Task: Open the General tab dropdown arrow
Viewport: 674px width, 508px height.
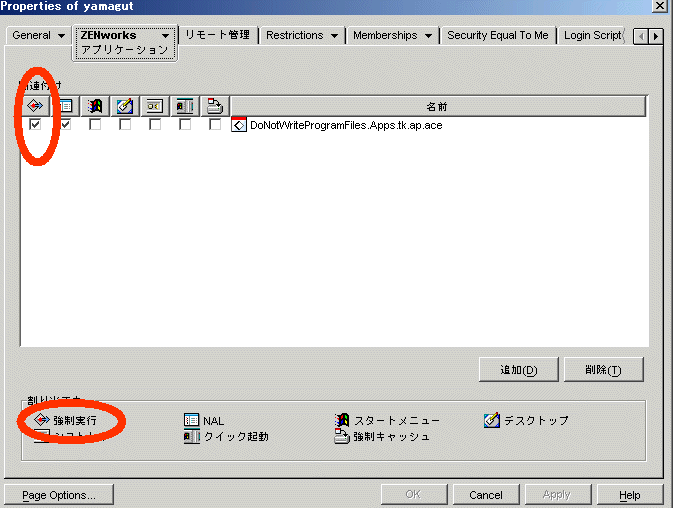Action: (x=61, y=36)
